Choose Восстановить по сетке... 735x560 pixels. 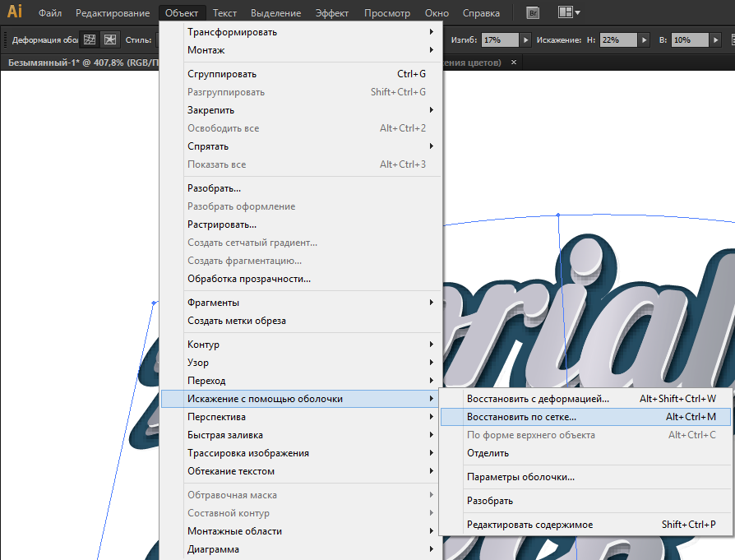[586, 417]
